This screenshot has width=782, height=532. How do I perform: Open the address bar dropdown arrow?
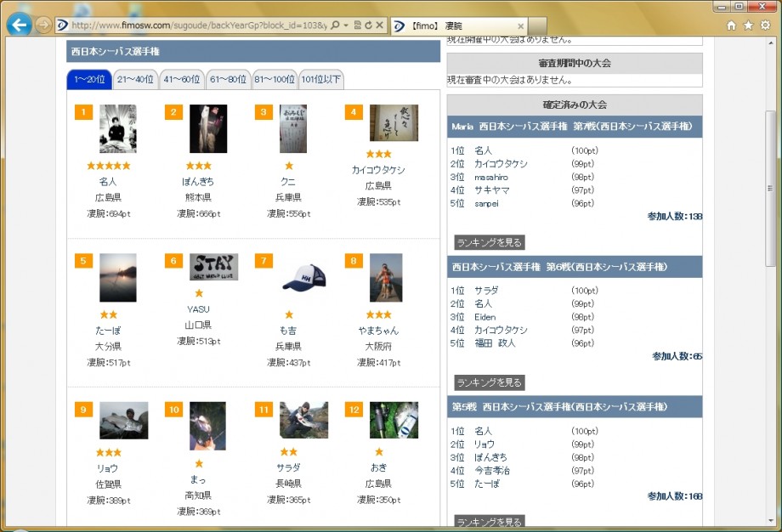click(x=346, y=25)
